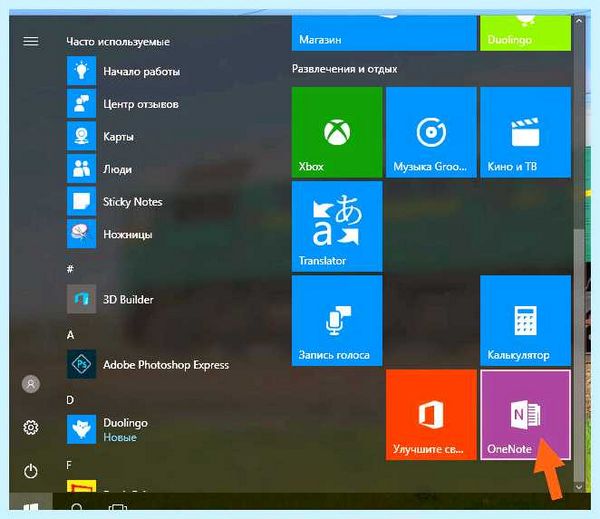Open Task View on the taskbar
The width and height of the screenshot is (600, 519).
pyautogui.click(x=117, y=506)
